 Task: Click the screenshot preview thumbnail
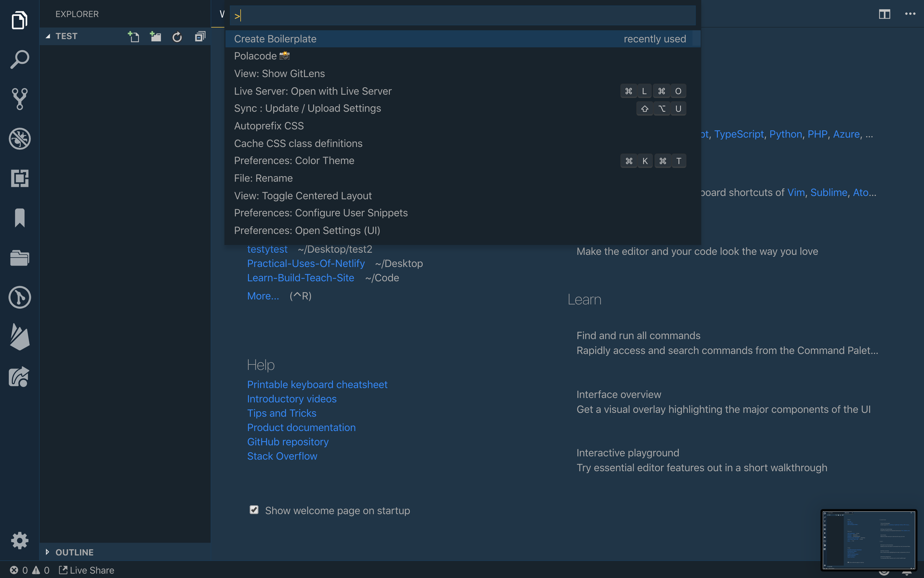point(869,539)
